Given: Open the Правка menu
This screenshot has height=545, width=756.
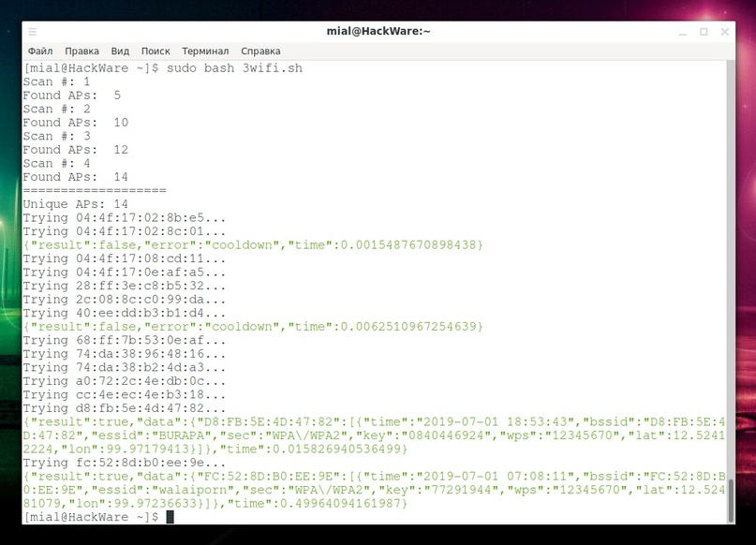Looking at the screenshot, I should 82,51.
